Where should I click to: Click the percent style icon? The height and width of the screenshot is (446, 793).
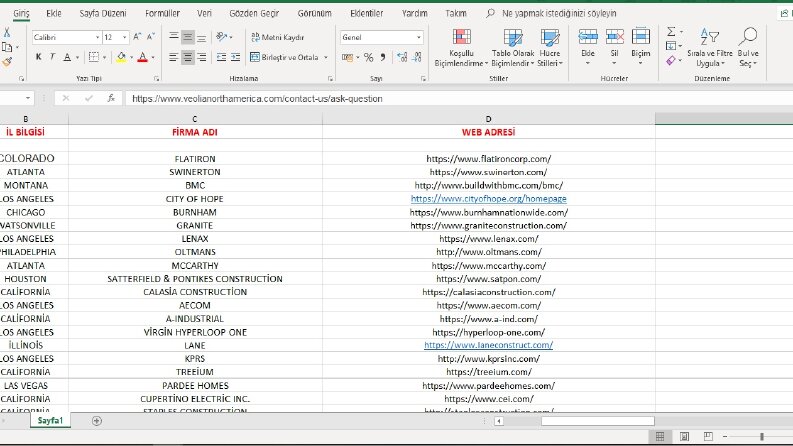pyautogui.click(x=369, y=58)
